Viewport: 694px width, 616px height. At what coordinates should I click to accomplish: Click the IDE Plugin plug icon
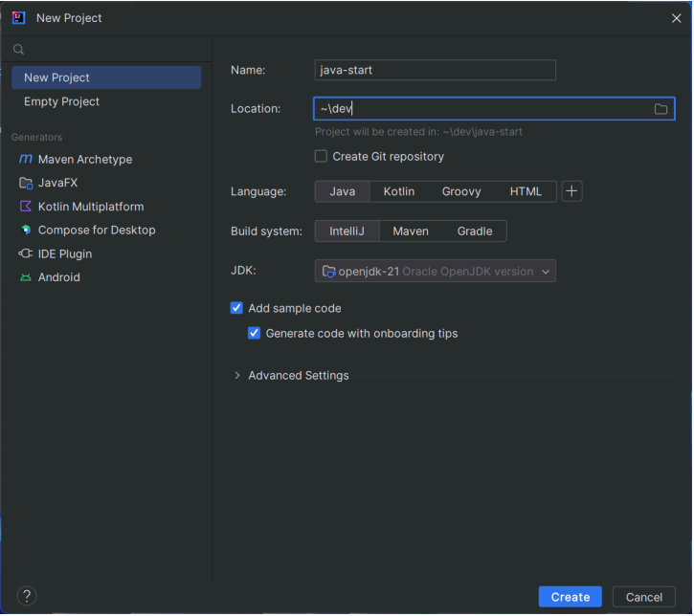tap(26, 253)
